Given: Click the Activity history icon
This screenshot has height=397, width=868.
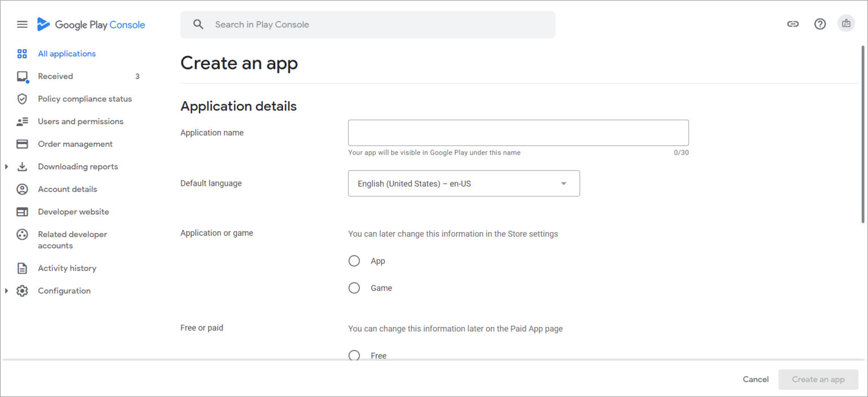Looking at the screenshot, I should click(x=22, y=268).
